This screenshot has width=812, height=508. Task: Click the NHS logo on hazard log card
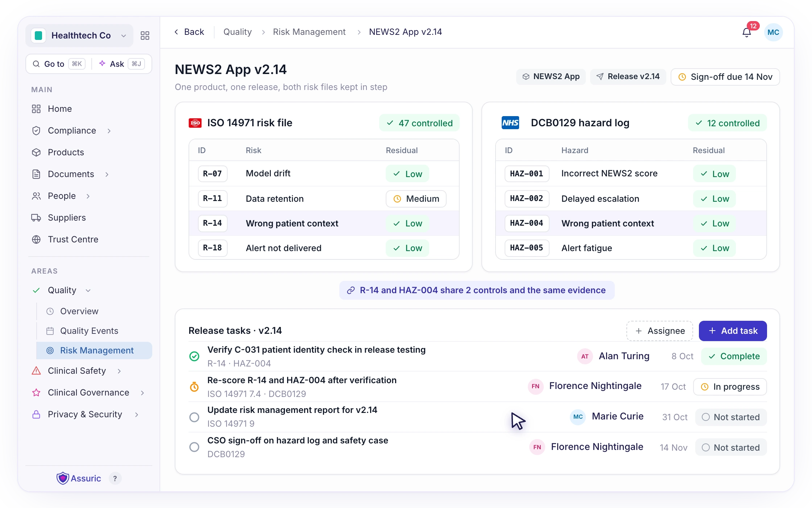[510, 123]
